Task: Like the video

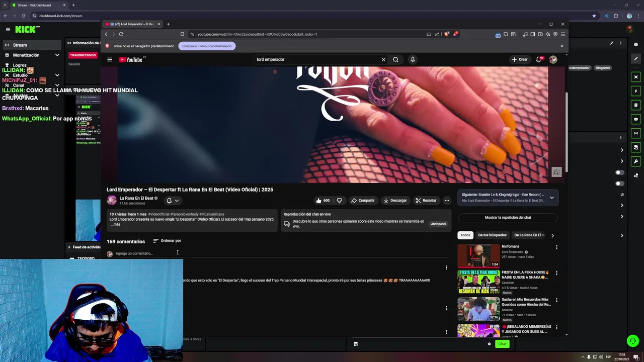Action: [323, 200]
